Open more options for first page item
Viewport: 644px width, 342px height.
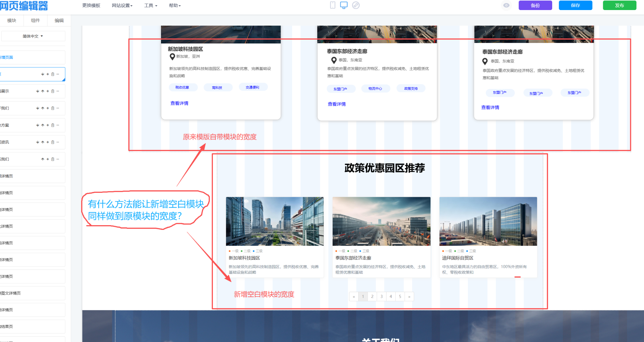58,74
